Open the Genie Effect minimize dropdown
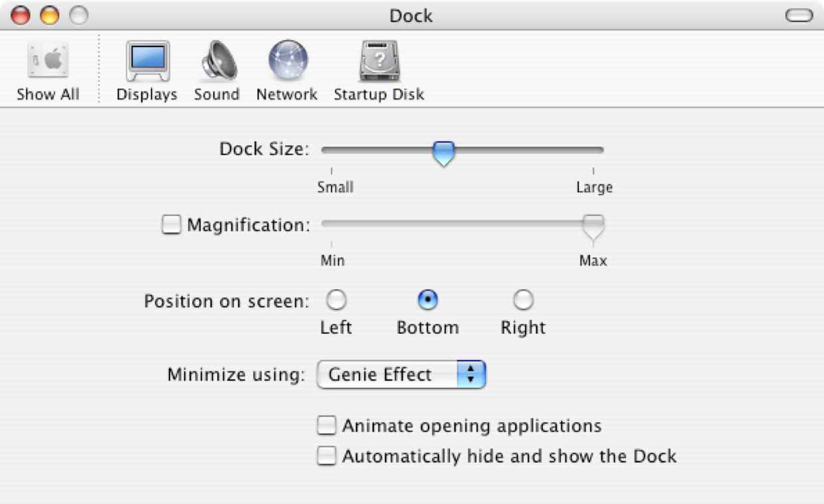Viewport: 824px width, 504px height. [402, 375]
